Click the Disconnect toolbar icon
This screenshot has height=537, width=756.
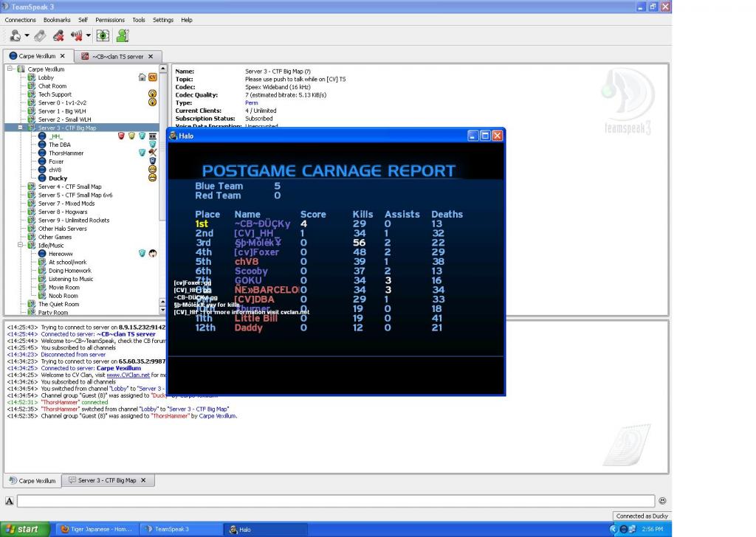(x=40, y=35)
